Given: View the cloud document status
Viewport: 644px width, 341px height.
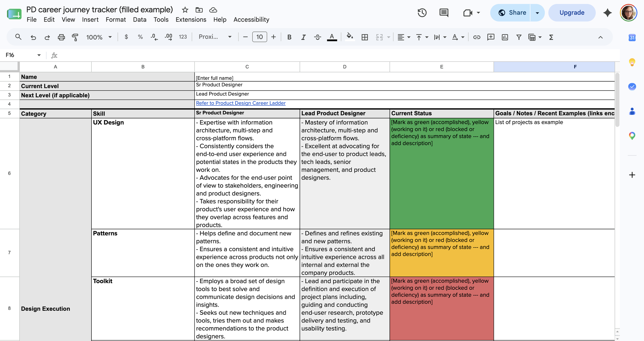Looking at the screenshot, I should click(213, 10).
